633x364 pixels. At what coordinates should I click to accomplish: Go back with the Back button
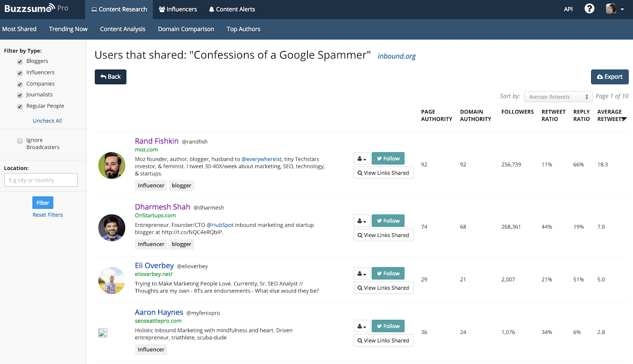click(x=110, y=77)
